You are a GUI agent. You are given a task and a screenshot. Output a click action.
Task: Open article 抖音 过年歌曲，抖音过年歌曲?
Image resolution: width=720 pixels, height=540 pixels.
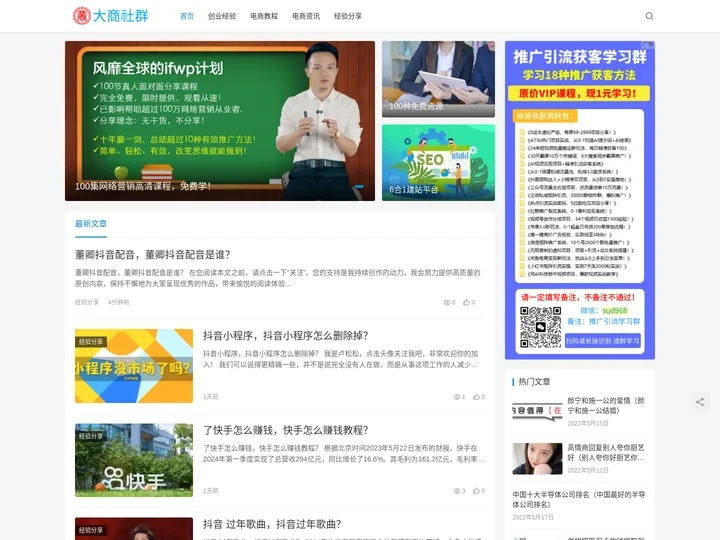pyautogui.click(x=272, y=524)
